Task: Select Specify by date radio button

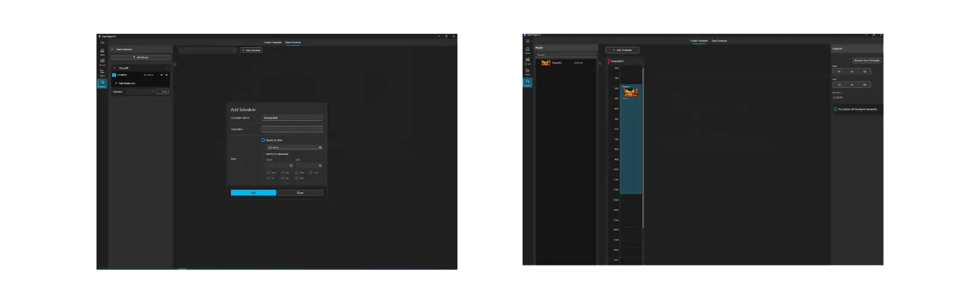Action: 263,140
